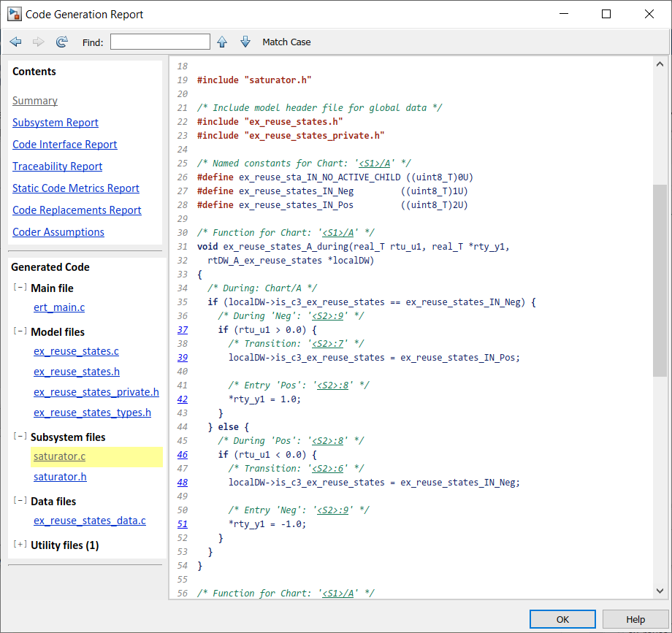
Task: Click the Help button
Action: (635, 619)
